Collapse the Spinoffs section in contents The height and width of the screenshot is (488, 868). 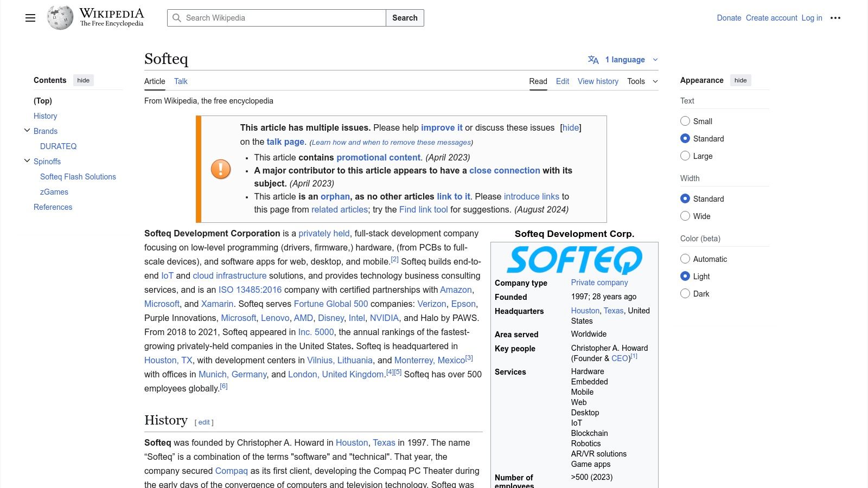click(27, 161)
